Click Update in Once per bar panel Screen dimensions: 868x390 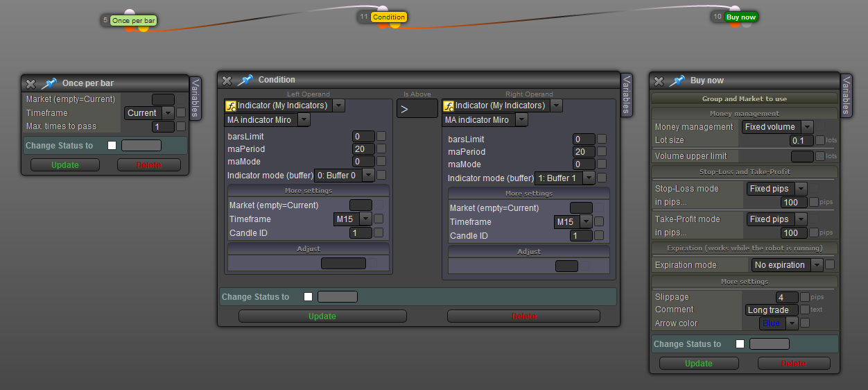(x=65, y=165)
